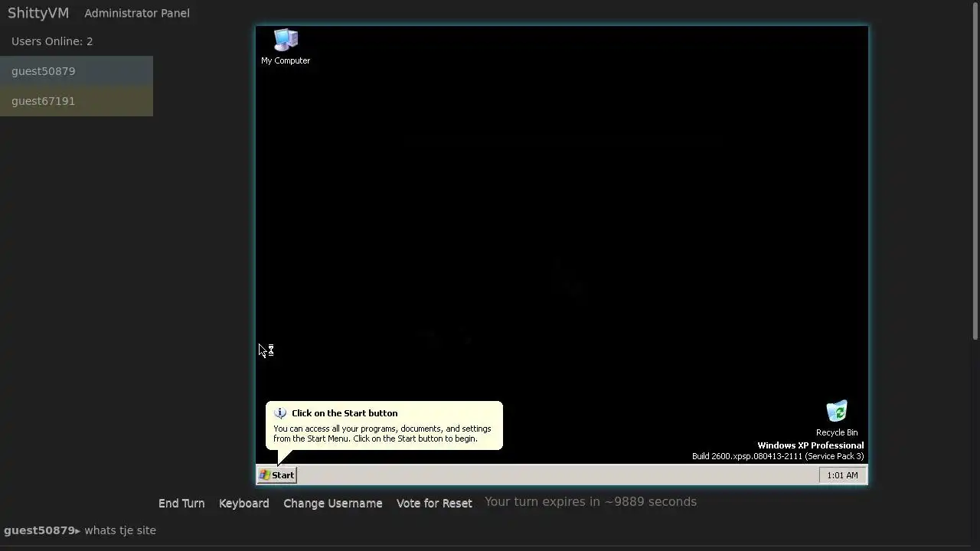Select user guest67191 in the list
This screenshot has height=551, width=980.
(77, 101)
